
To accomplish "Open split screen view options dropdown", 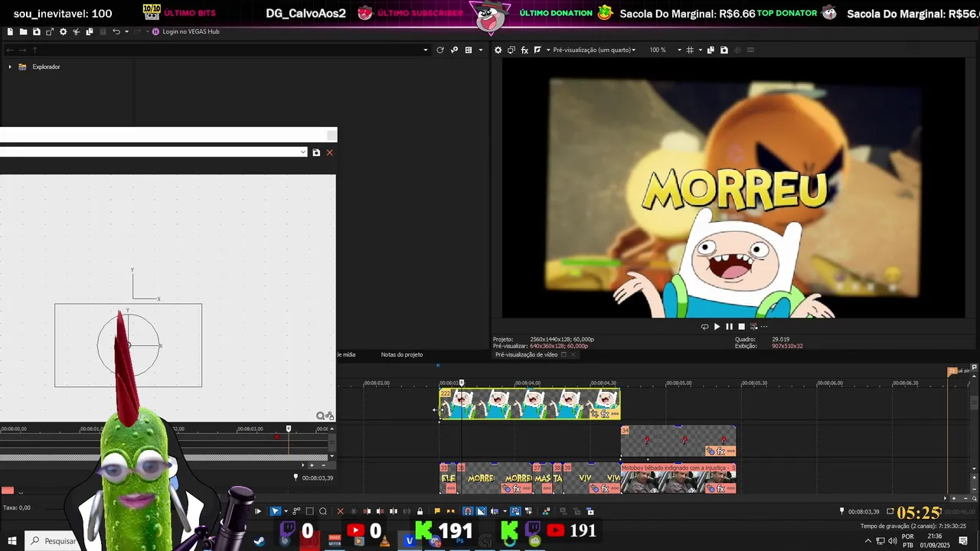I will coord(547,50).
